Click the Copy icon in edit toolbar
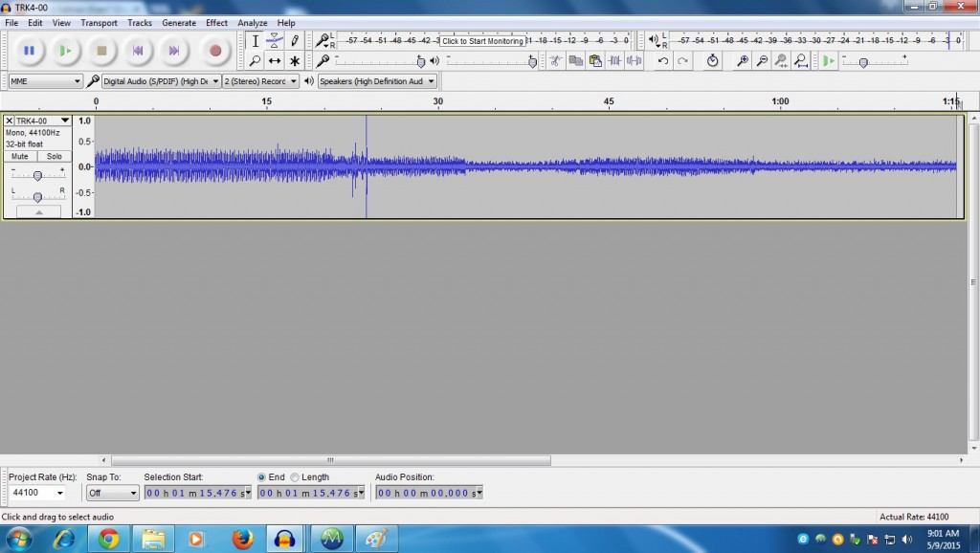980x553 pixels. [575, 60]
